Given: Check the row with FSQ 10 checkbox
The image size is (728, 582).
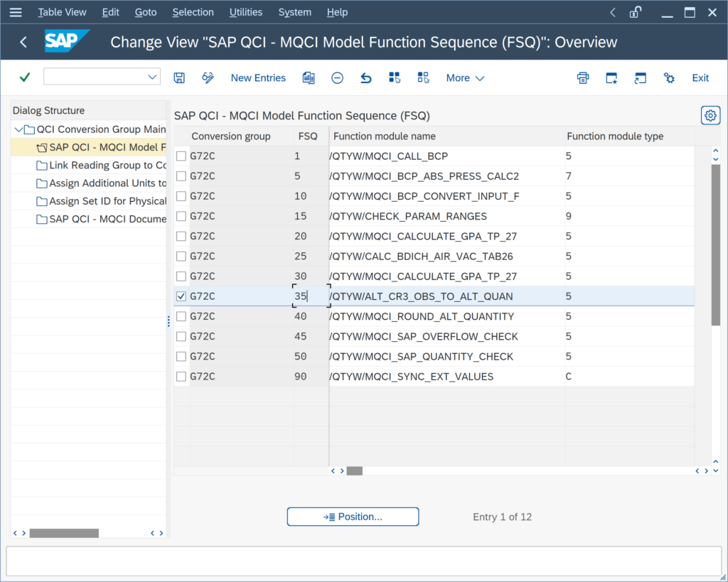Looking at the screenshot, I should 181,196.
